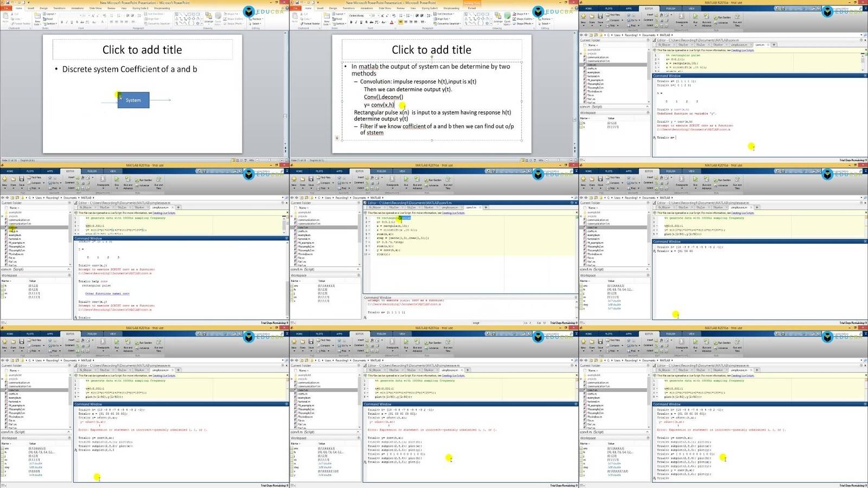868x488 pixels.
Task: Open the font size box in convolution-methods PowerPoint frame
Action: [374, 16]
